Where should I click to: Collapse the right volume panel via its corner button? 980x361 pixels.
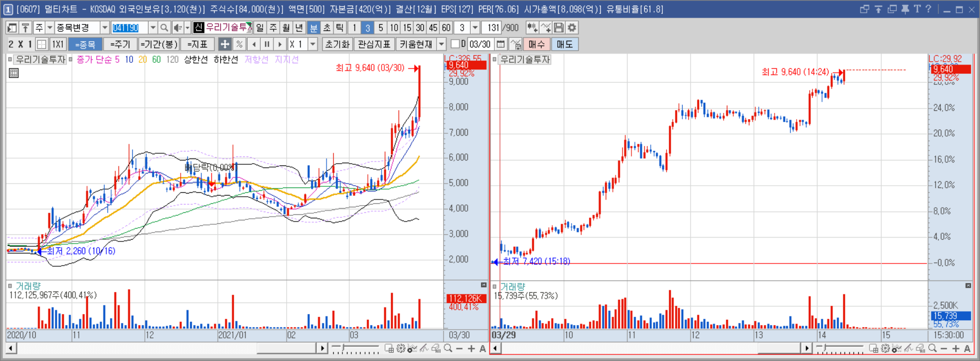click(968, 285)
